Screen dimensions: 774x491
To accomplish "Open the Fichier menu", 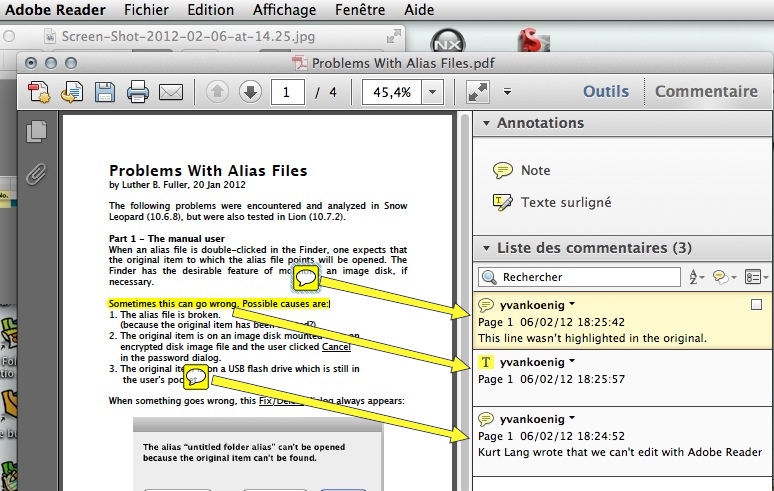I will [146, 10].
